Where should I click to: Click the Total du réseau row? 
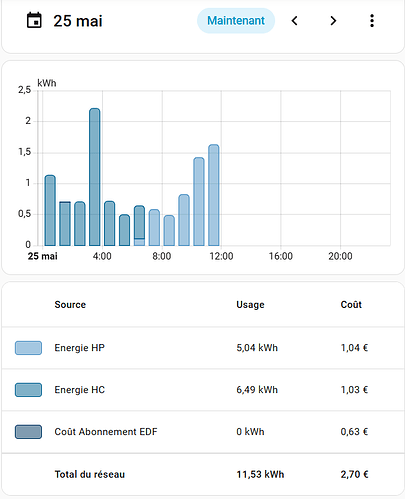click(202, 474)
